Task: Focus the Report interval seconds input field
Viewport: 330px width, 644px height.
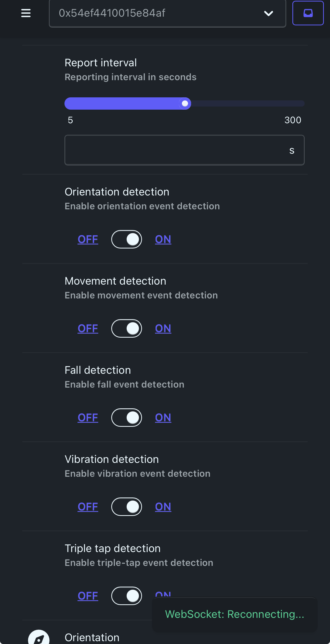Action: pos(184,150)
